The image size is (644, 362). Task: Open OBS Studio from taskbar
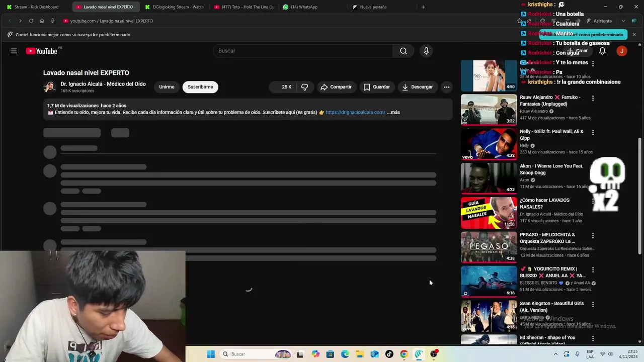pyautogui.click(x=434, y=354)
